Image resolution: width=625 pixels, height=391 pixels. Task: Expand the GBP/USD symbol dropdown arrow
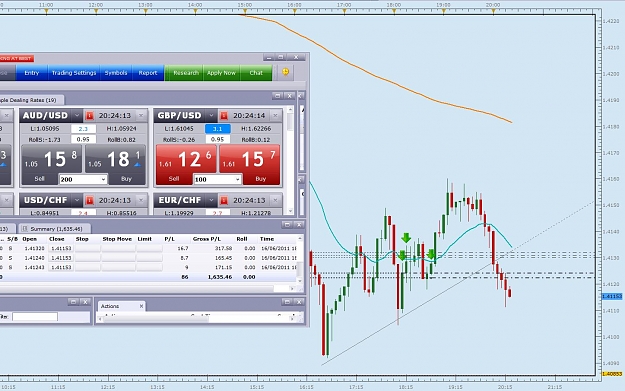pos(211,116)
